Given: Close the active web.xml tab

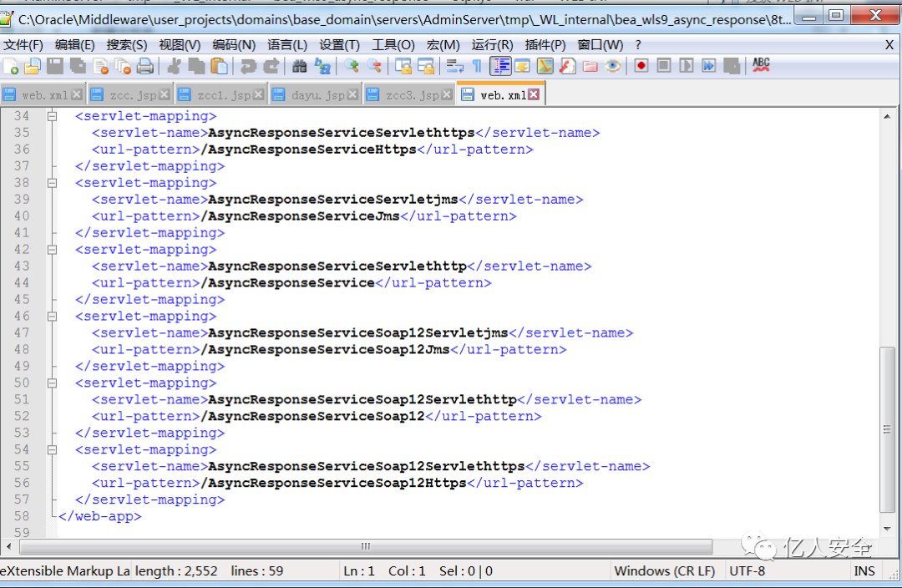Looking at the screenshot, I should pos(534,94).
